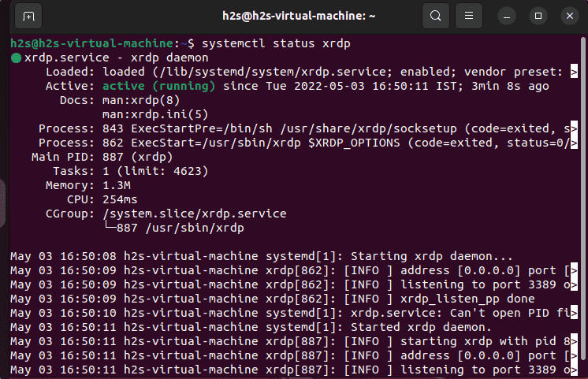Click the 'man:xrdp(8)' docs entry
Screen dimensions: 588x379
[141, 101]
